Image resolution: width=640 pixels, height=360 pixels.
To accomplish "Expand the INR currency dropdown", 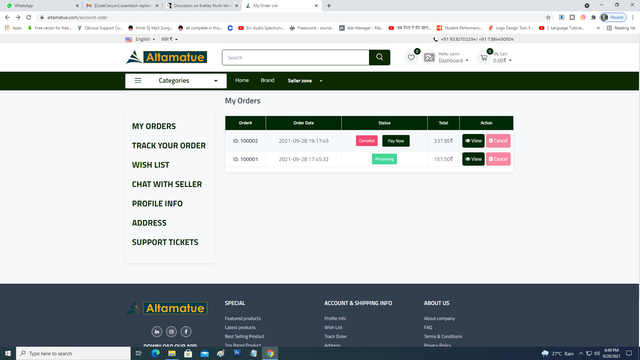I will [x=169, y=39].
